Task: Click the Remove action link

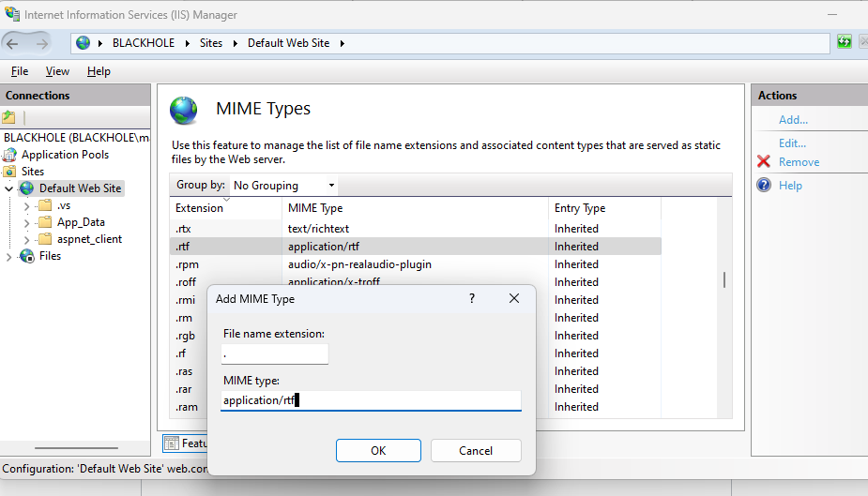Action: [x=799, y=162]
